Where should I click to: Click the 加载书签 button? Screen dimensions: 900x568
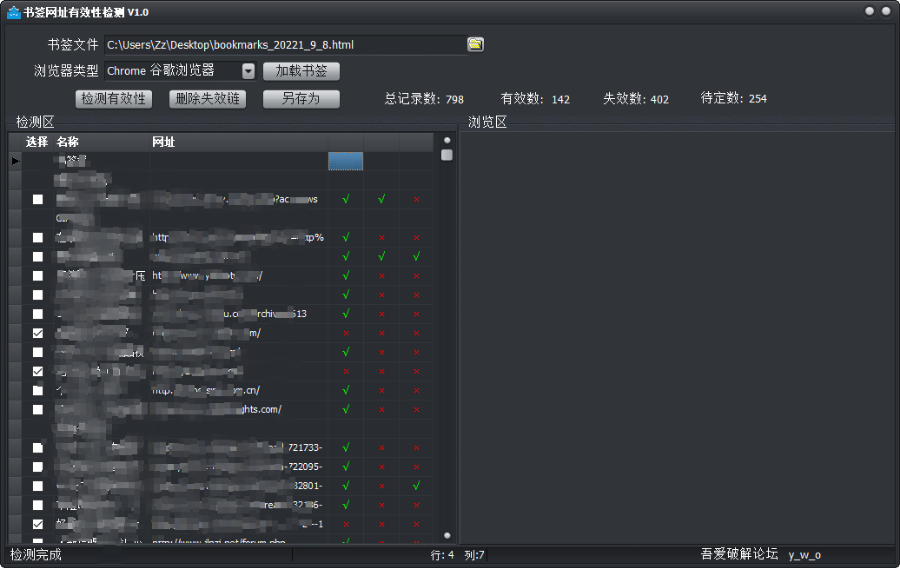tap(301, 71)
